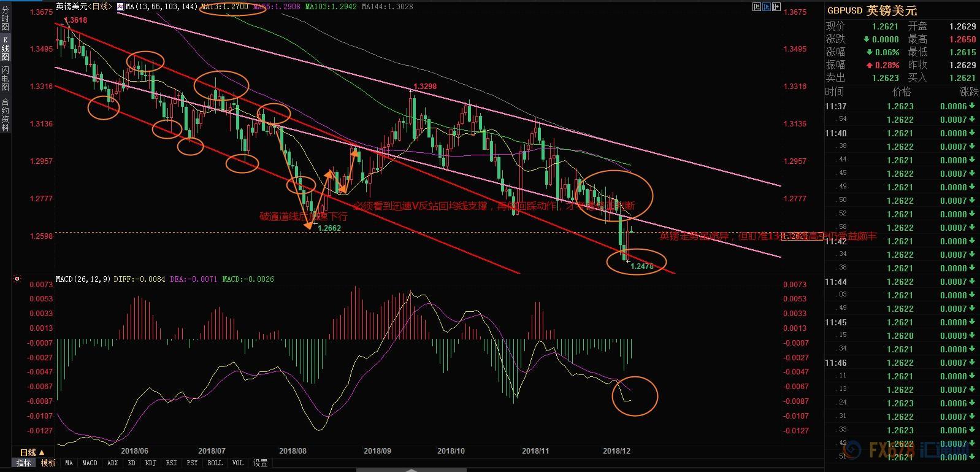Click the 最低 value 1.2615

point(962,52)
